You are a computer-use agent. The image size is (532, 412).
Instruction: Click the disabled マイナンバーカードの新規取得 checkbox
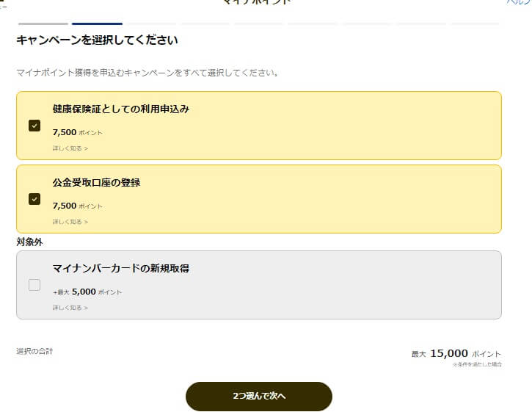[34, 285]
